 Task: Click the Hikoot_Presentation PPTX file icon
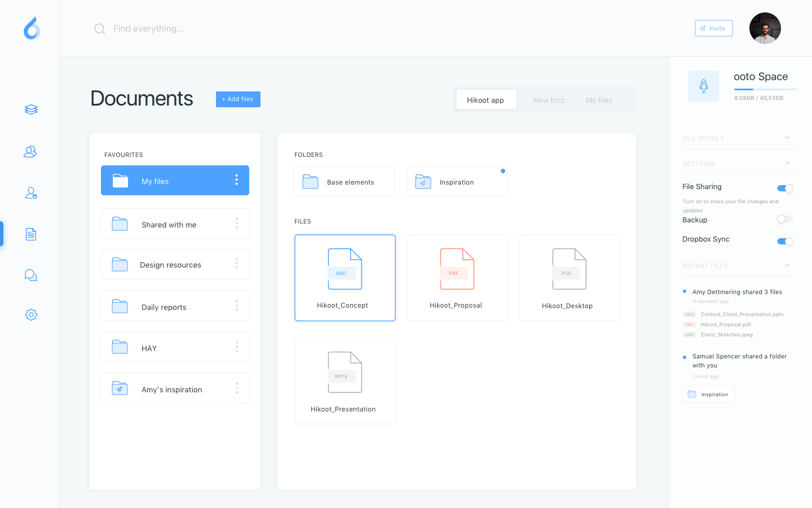345,372
